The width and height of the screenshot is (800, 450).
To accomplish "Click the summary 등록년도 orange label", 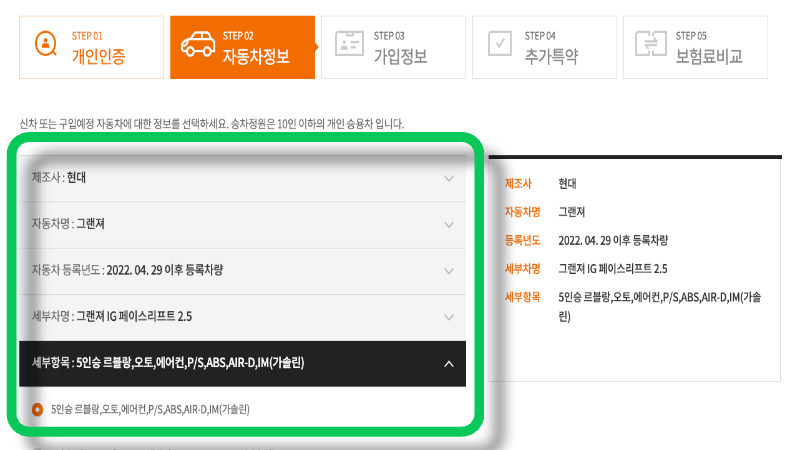I will pyautogui.click(x=522, y=240).
